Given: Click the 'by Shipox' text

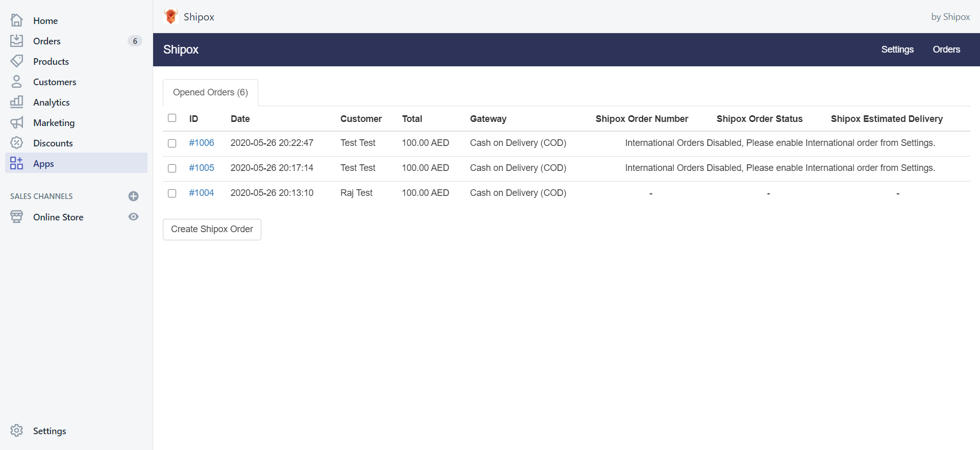Looking at the screenshot, I should tap(950, 17).
